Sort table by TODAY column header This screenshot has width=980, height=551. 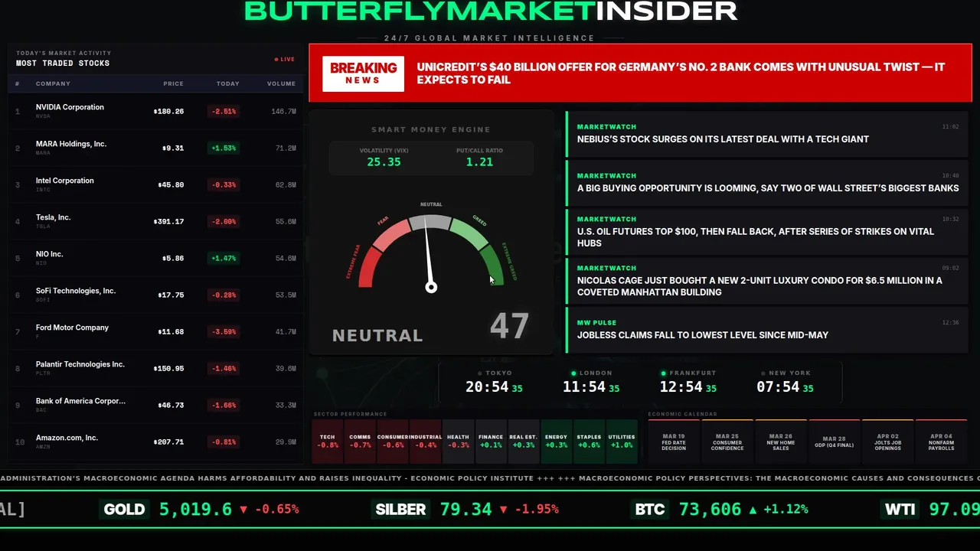227,83
